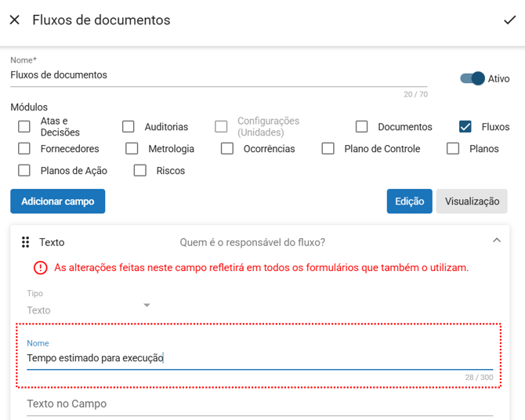Enable the Metrologia module
Viewport: 525px width, 420px height.
pyautogui.click(x=132, y=149)
